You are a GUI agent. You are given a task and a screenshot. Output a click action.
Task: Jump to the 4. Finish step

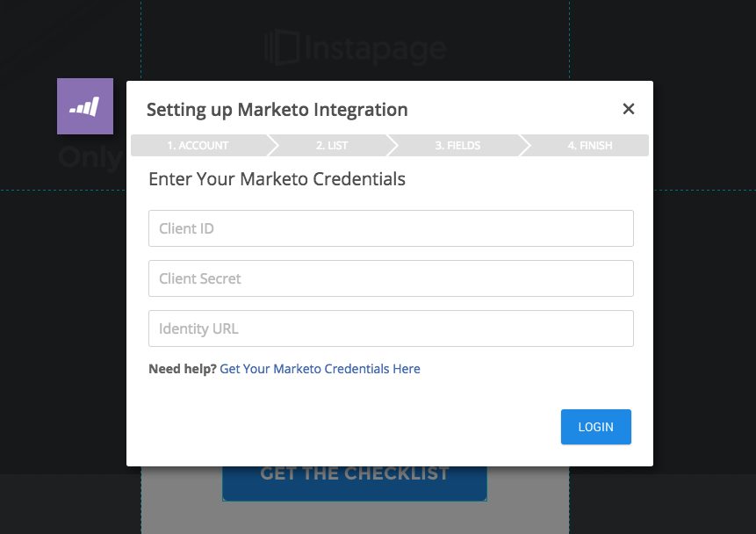[x=589, y=145]
